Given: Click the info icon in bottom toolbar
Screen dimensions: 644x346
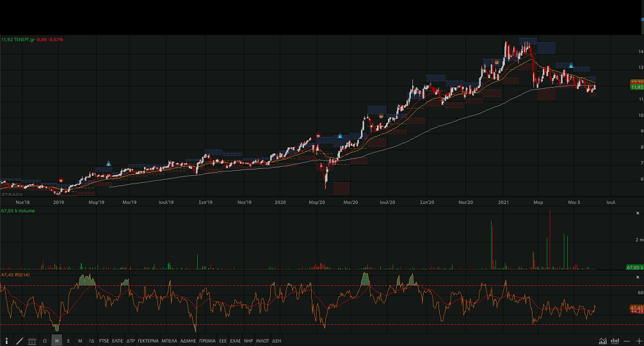Looking at the screenshot, I should tap(7, 341).
